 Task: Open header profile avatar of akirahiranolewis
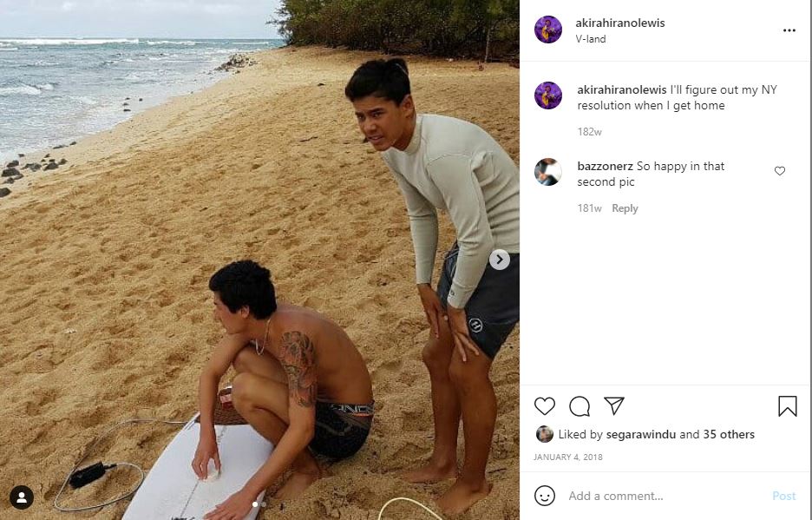(x=548, y=30)
